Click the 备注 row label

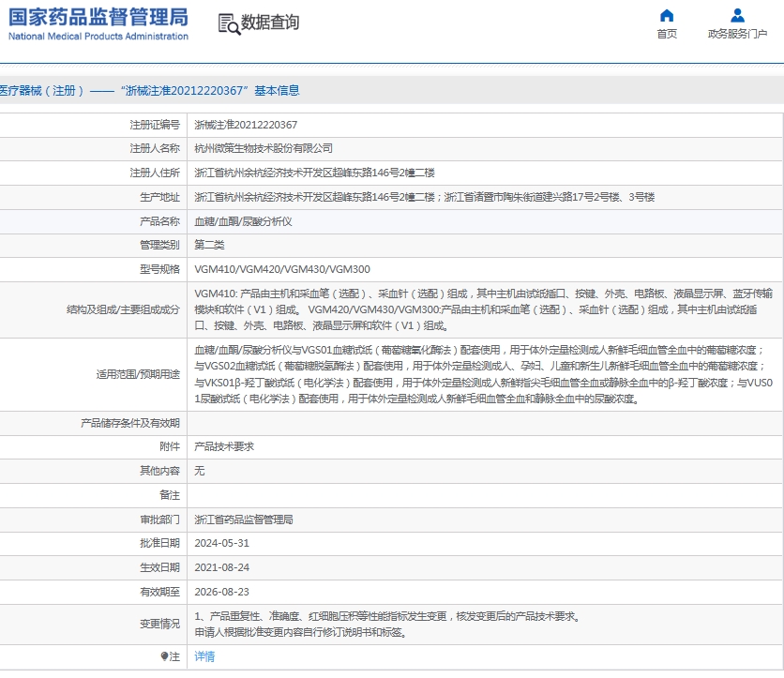tap(170, 495)
